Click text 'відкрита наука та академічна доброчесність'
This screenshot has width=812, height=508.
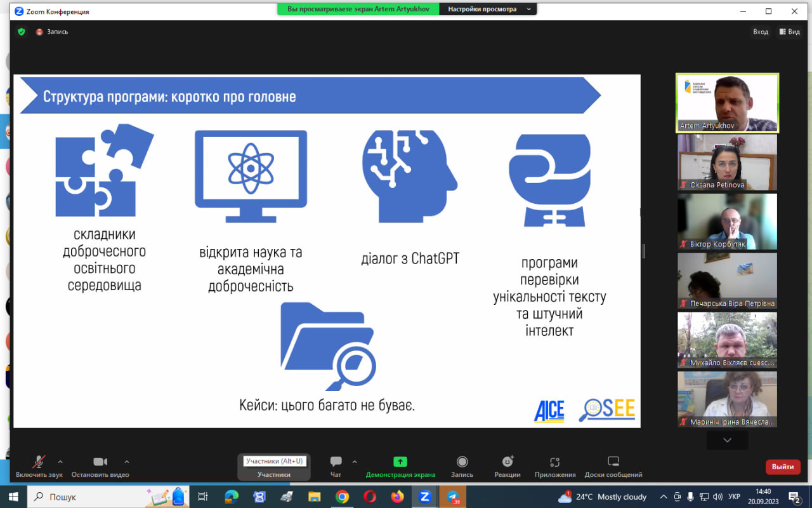[251, 269]
